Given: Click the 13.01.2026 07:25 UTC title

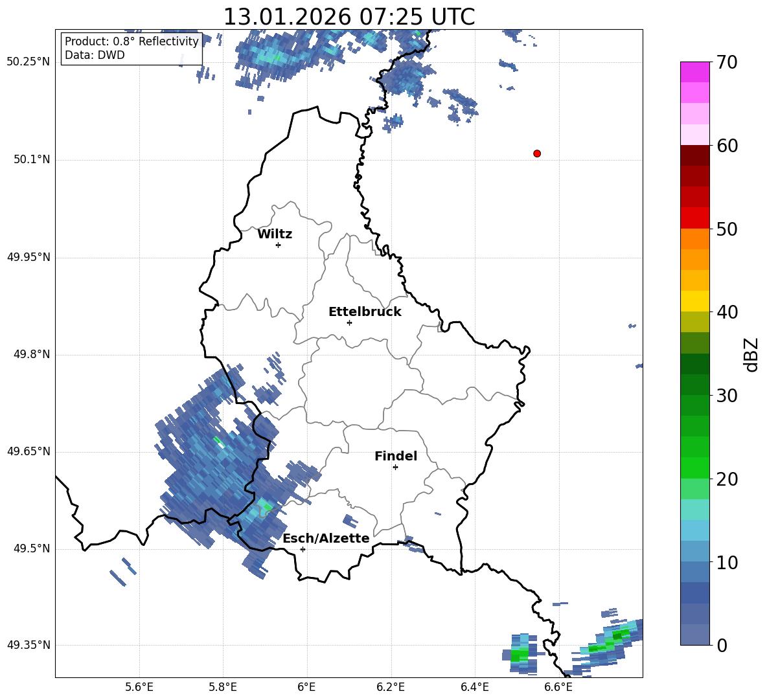Looking at the screenshot, I should pyautogui.click(x=349, y=17).
